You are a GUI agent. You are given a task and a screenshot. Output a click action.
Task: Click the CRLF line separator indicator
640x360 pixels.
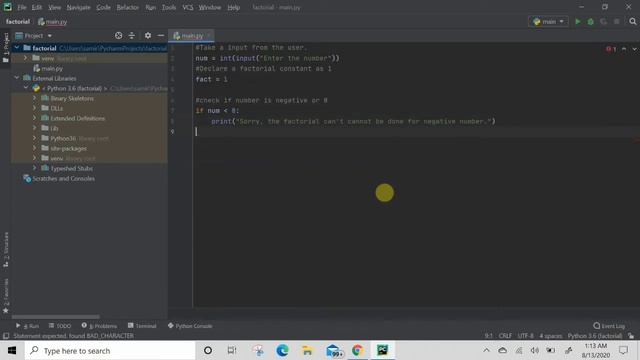(x=505, y=336)
